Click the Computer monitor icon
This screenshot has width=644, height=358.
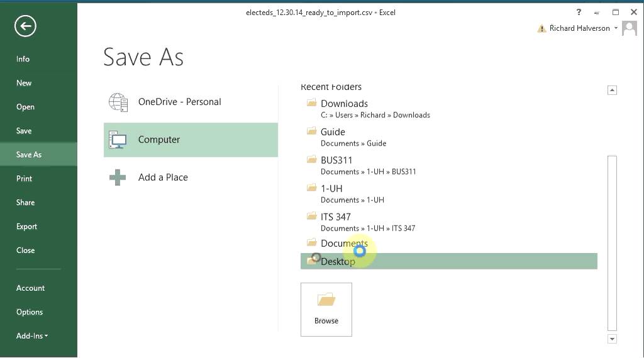click(x=118, y=140)
